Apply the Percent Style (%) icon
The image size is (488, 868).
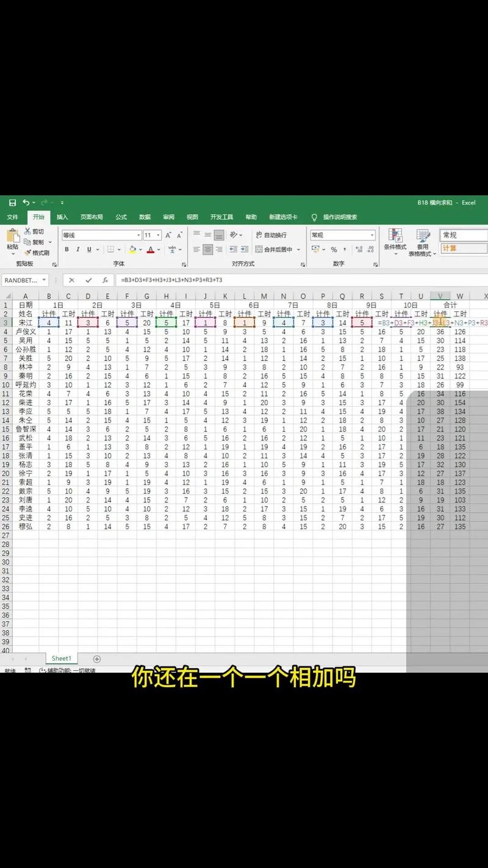click(x=333, y=249)
